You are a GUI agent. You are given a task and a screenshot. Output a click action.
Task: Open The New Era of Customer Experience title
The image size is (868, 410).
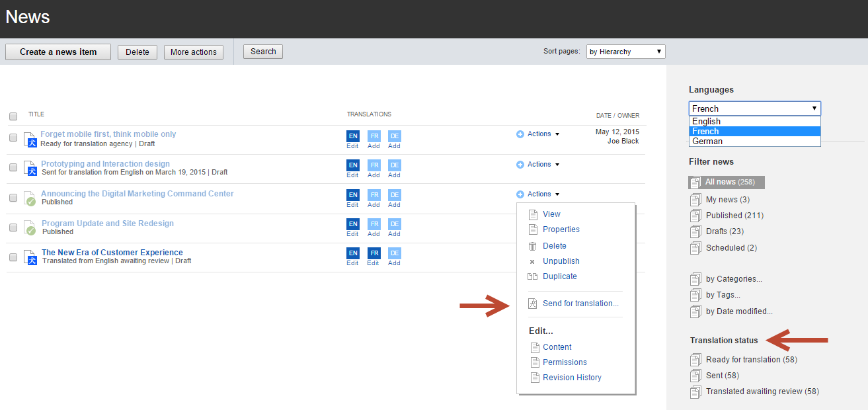click(x=112, y=253)
